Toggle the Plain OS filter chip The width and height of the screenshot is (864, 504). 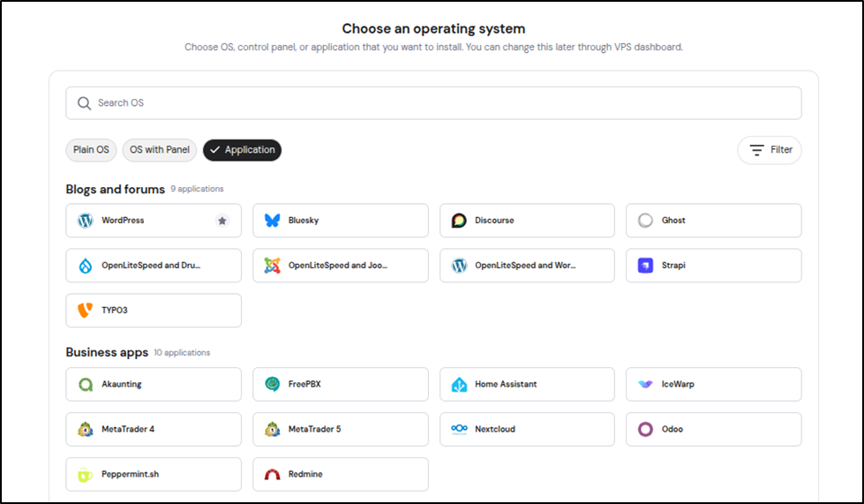pos(91,150)
